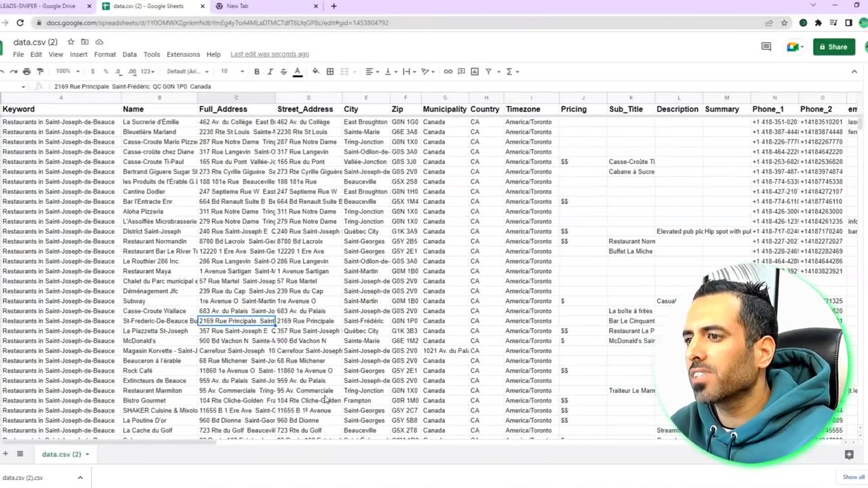Add a new sheet with plus
The width and height of the screenshot is (868, 488).
(5, 454)
